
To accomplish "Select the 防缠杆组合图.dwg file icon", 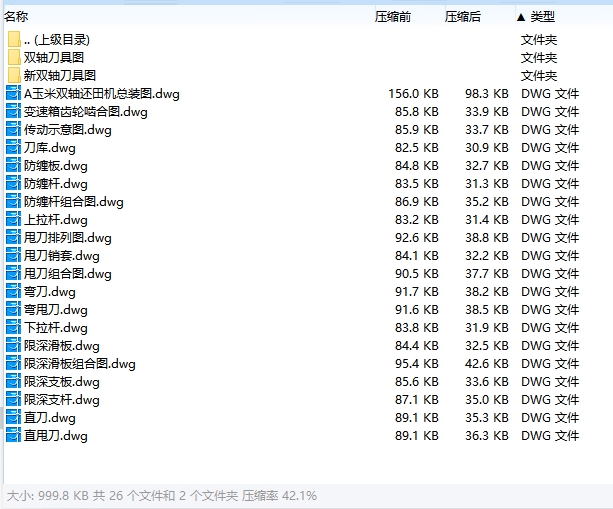I will point(13,201).
